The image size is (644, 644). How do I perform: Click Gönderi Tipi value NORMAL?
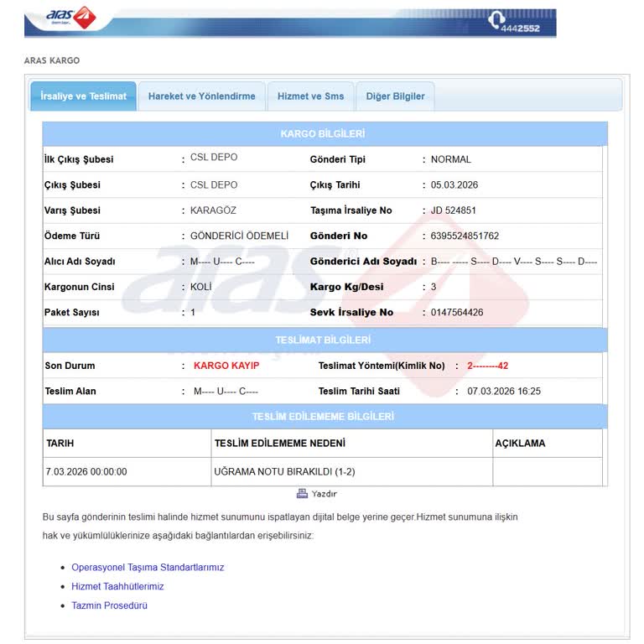point(450,159)
